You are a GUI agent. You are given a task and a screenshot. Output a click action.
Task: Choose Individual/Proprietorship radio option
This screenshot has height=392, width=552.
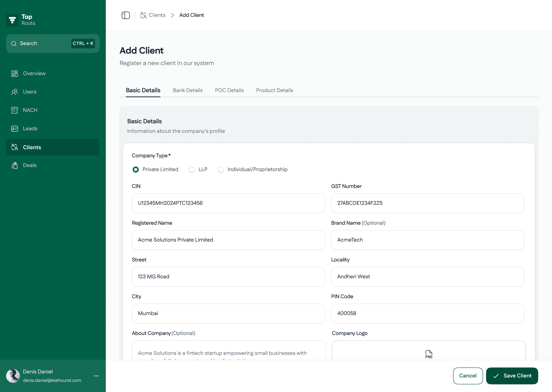coord(221,169)
